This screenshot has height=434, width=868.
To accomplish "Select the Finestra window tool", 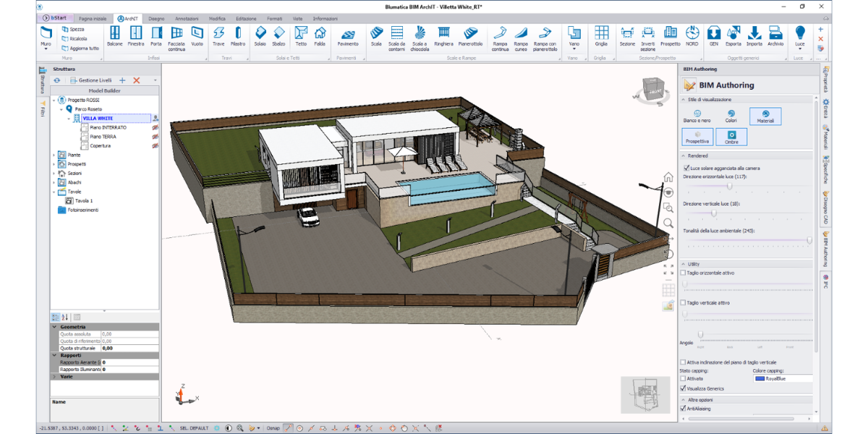I will click(x=135, y=35).
